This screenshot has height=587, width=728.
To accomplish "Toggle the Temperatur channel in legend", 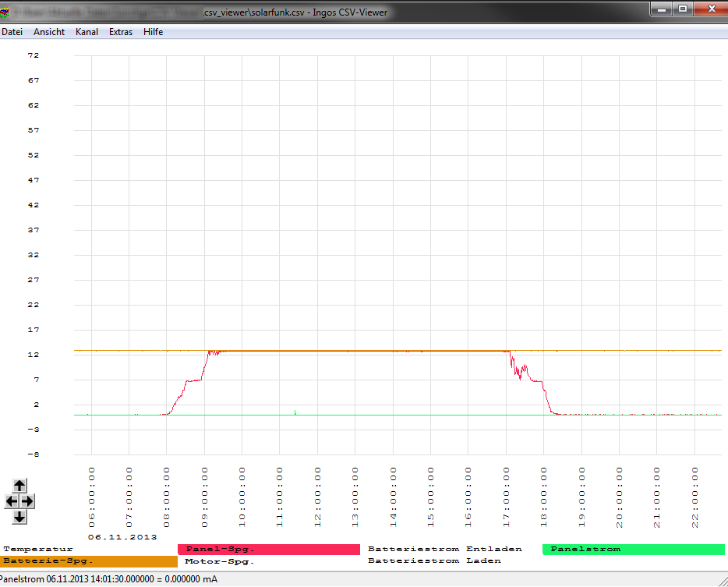I will 38,549.
